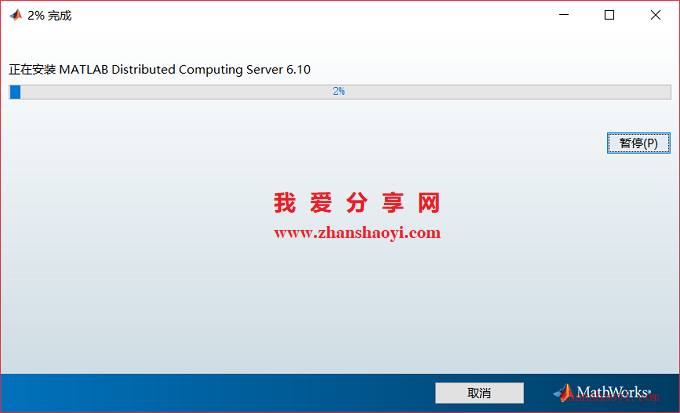Click the window title 2% 完成
Viewport: 680px width, 413px height.
[x=49, y=16]
